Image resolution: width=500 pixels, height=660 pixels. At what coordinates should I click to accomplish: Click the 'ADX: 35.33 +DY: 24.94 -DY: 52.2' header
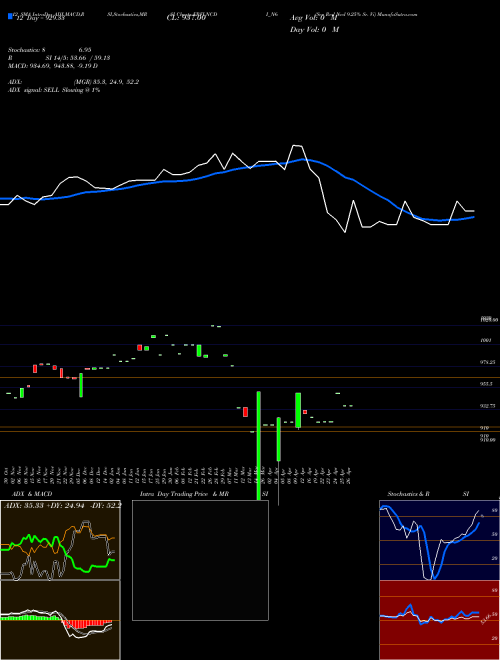click(x=62, y=505)
